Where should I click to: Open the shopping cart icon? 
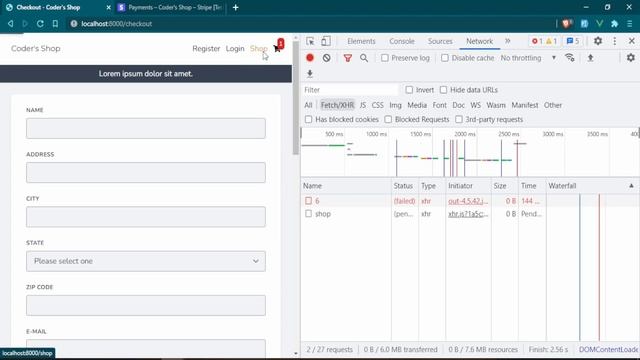coord(277,48)
